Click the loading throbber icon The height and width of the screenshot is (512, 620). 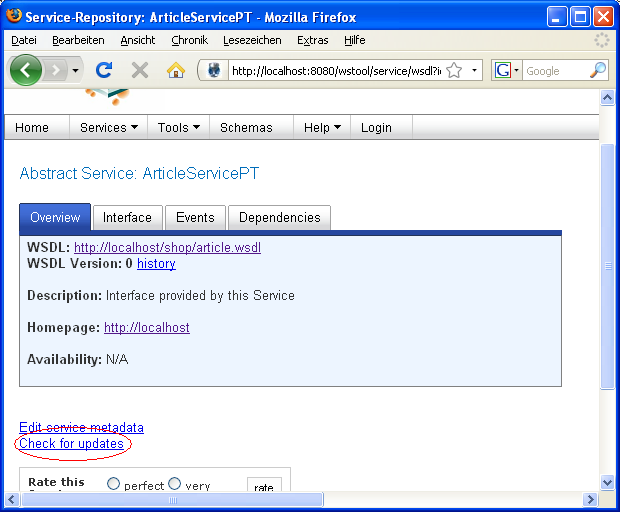pos(601,40)
